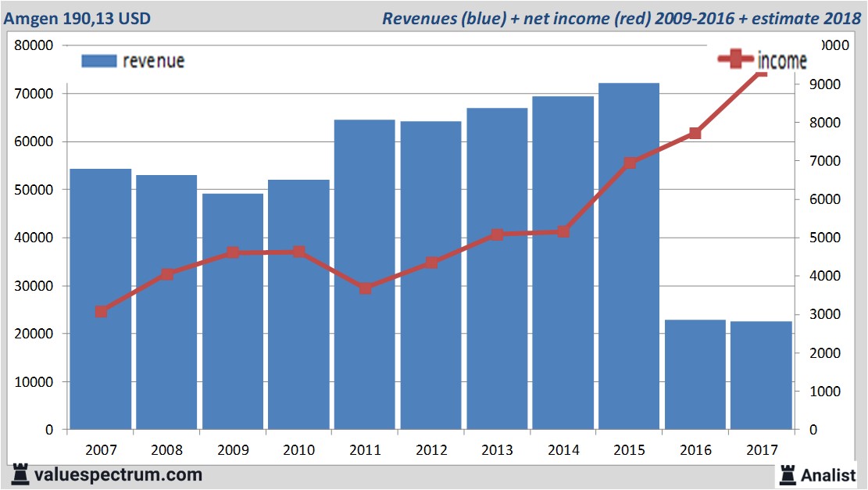Select the 2015 revenue bar
868x490 pixels.
point(629,256)
